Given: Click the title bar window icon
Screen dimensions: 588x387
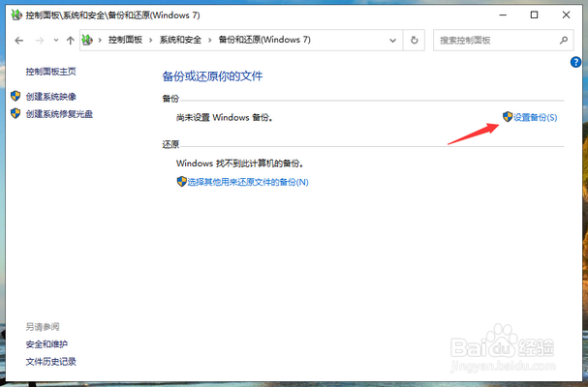Looking at the screenshot, I should point(16,15).
